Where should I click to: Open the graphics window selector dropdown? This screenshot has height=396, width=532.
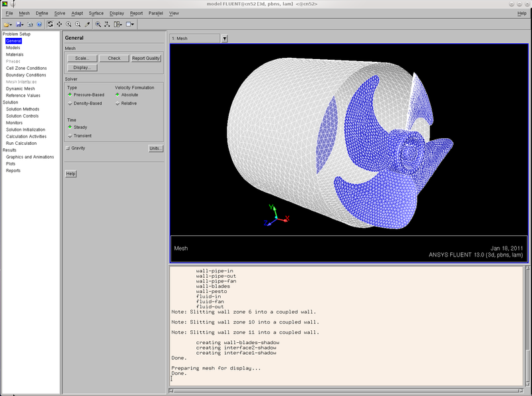coord(224,39)
